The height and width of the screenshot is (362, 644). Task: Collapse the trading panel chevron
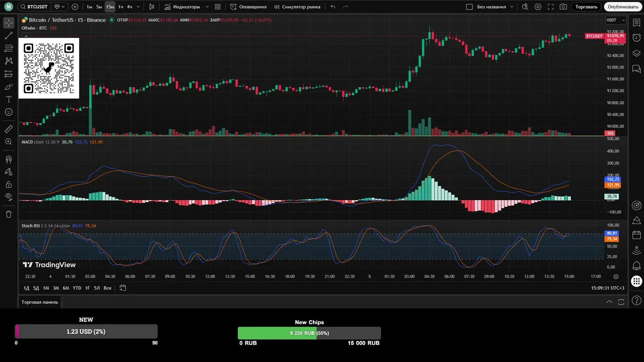pos(609,302)
